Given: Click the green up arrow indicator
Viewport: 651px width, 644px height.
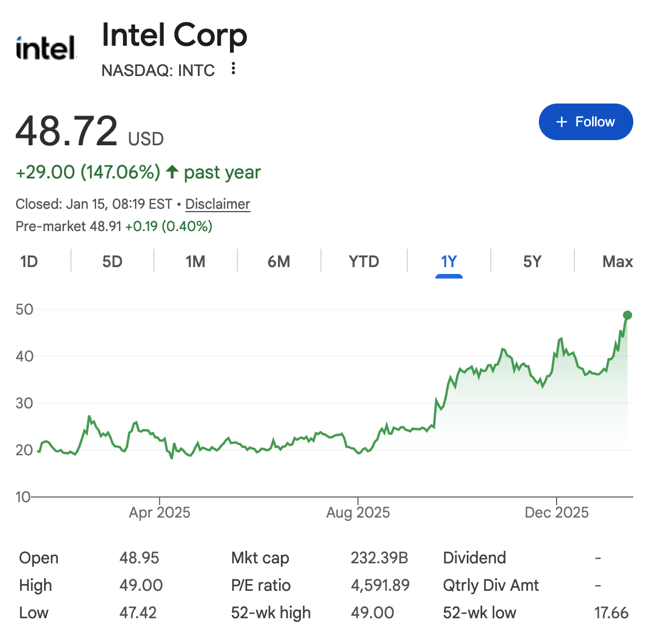Looking at the screenshot, I should 172,172.
